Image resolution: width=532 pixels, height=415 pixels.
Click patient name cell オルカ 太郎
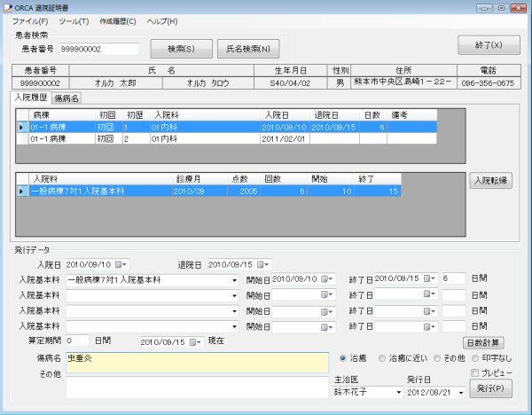(115, 83)
